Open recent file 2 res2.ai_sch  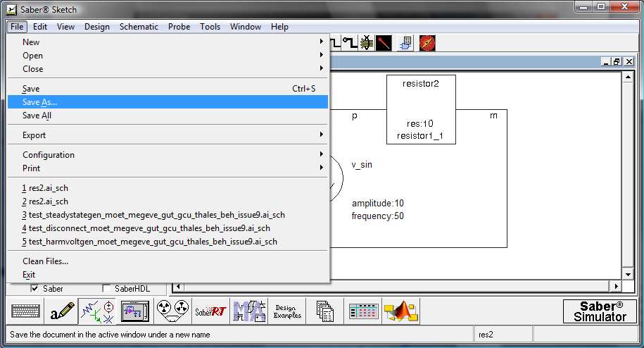pos(168,201)
